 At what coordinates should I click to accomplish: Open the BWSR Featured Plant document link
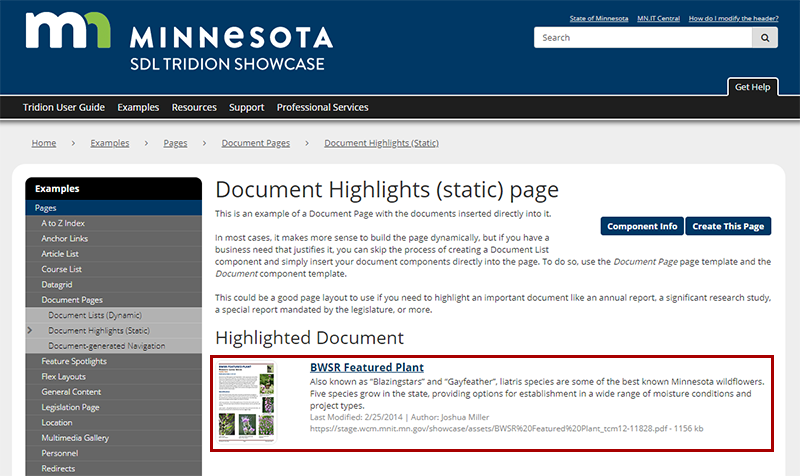(x=366, y=368)
